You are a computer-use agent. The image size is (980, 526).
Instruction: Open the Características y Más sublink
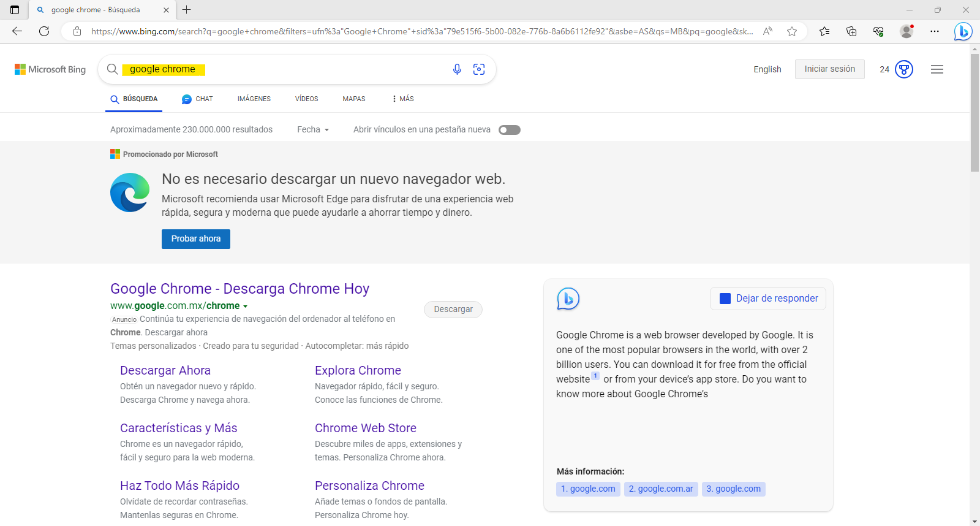(x=179, y=428)
